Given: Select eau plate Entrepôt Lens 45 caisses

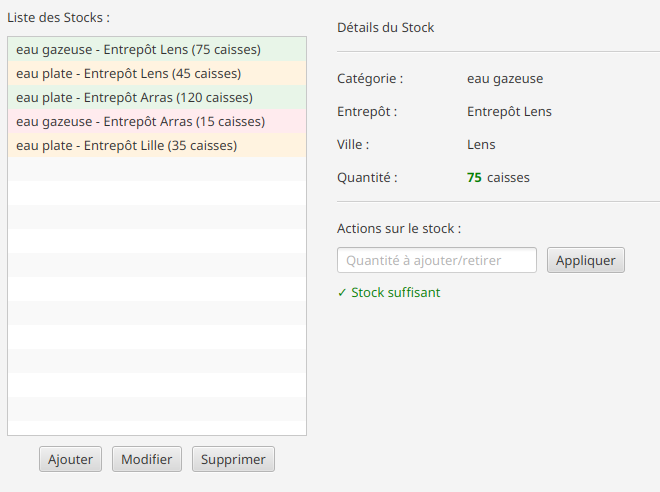Looking at the screenshot, I should (x=157, y=73).
